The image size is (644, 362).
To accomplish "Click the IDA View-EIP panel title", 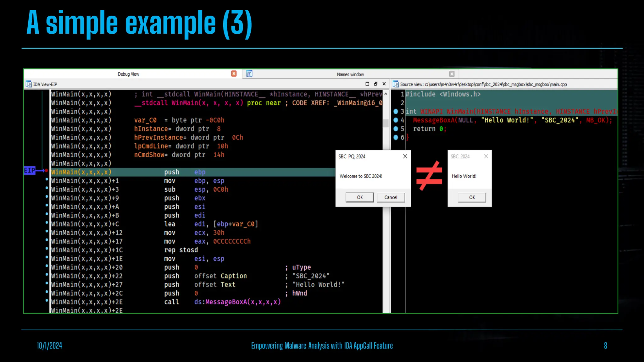I will coord(45,85).
